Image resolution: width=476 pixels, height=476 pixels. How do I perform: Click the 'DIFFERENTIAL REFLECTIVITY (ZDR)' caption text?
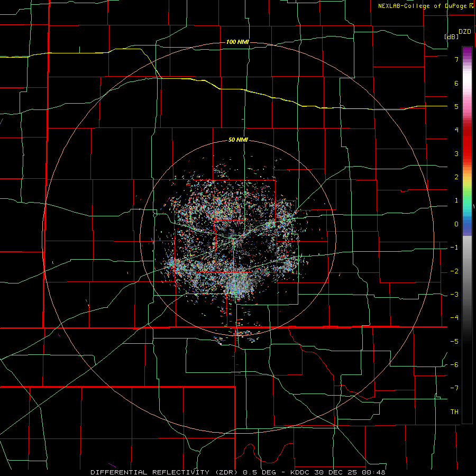pos(165,472)
